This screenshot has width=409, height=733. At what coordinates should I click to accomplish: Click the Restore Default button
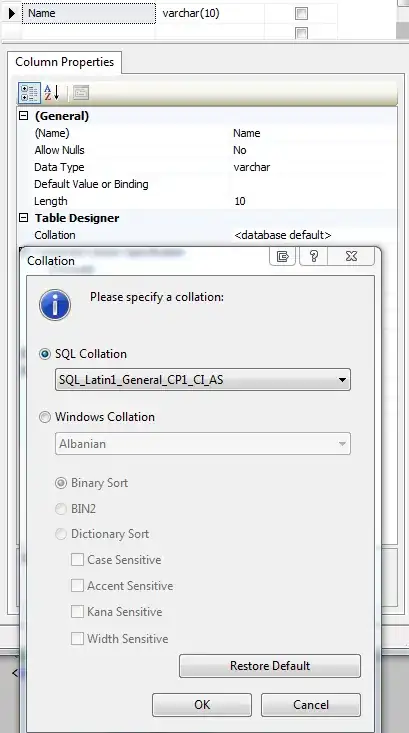270,666
